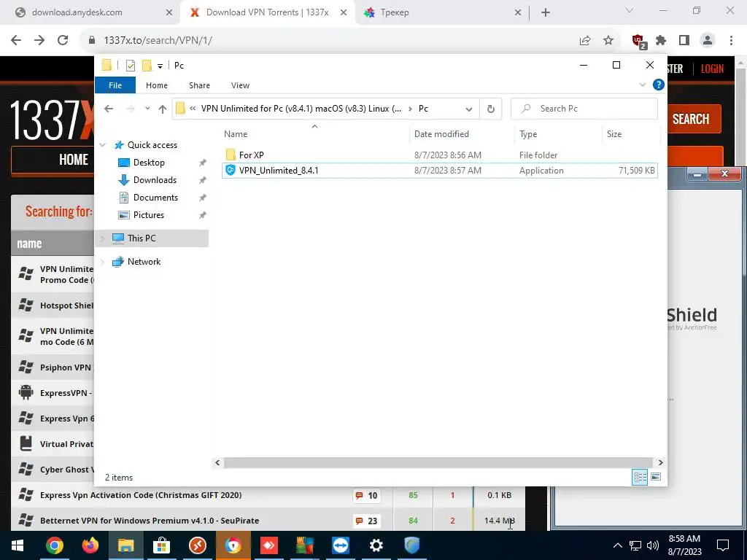Screen dimensions: 747x560
Task: Open the uBlock Origin extension icon
Action: (x=638, y=41)
